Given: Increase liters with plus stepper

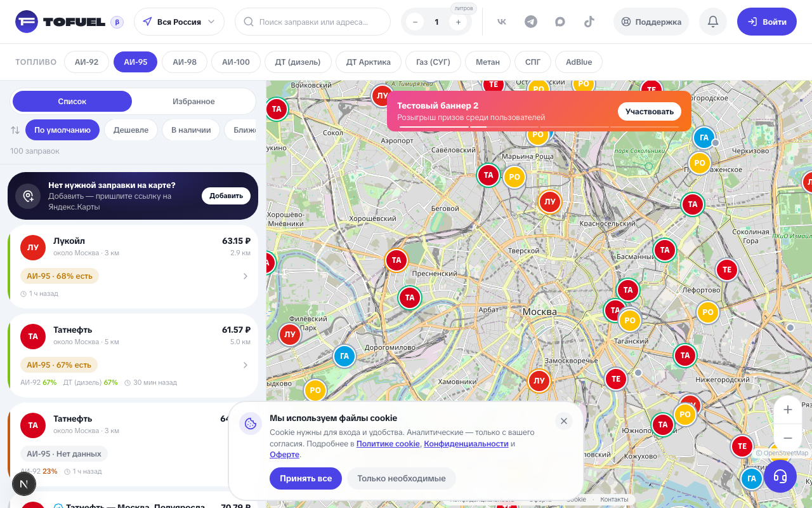Looking at the screenshot, I should [458, 22].
